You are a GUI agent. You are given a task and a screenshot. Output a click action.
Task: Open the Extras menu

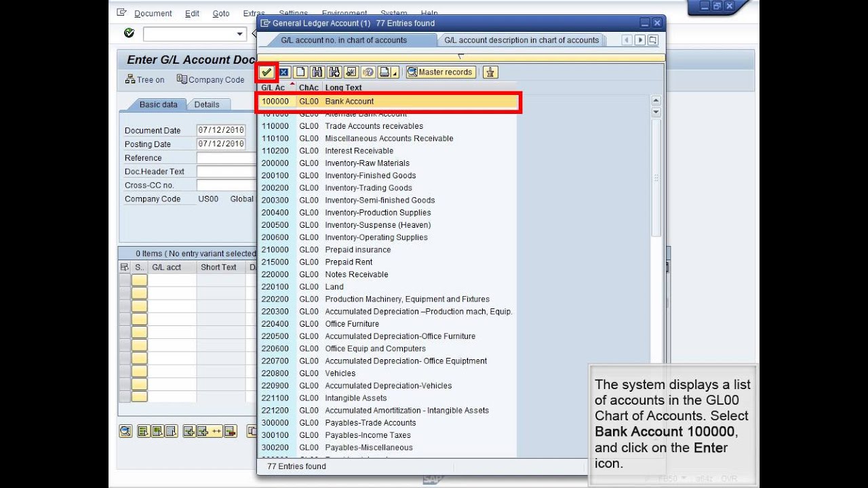(254, 14)
